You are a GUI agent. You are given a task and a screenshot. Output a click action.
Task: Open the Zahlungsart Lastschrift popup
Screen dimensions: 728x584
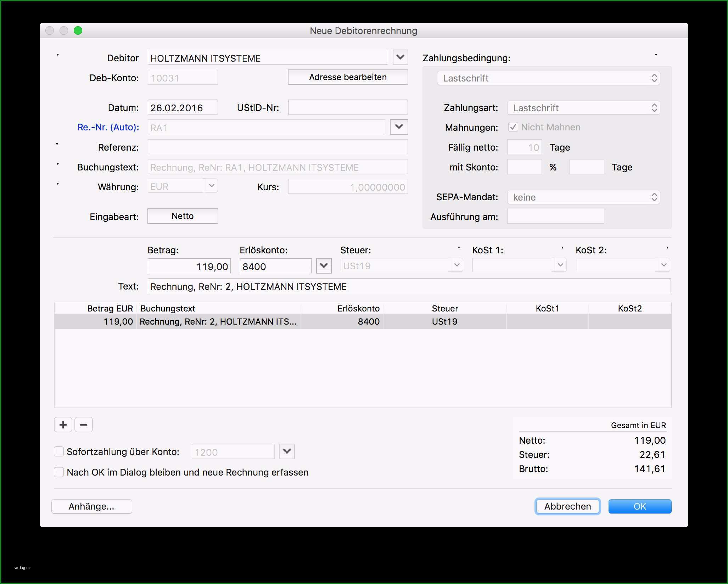[583, 108]
